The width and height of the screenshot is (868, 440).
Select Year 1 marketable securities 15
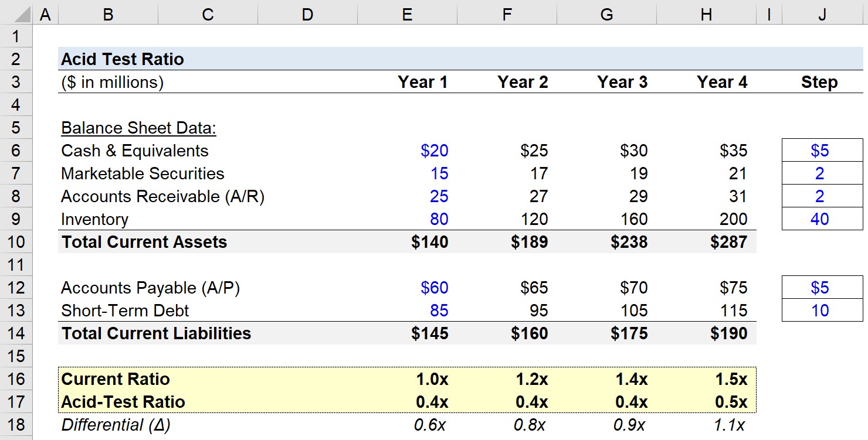(439, 173)
